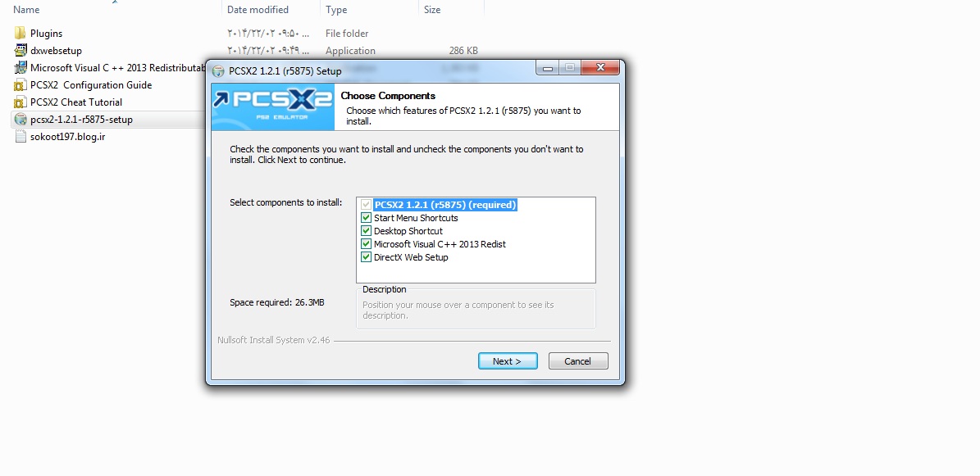Screen dimensions: 980x476
Task: Select the sokoot197.blog.ir text file icon
Action: (20, 136)
